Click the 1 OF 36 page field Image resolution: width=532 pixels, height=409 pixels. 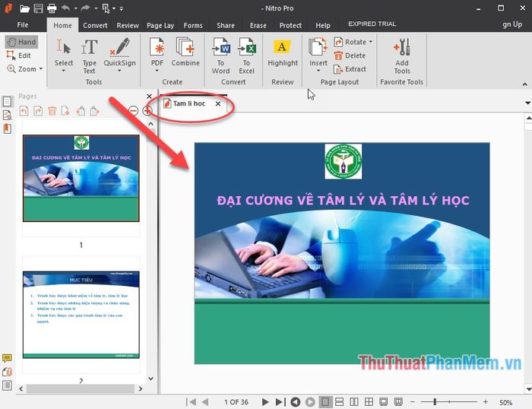(236, 402)
